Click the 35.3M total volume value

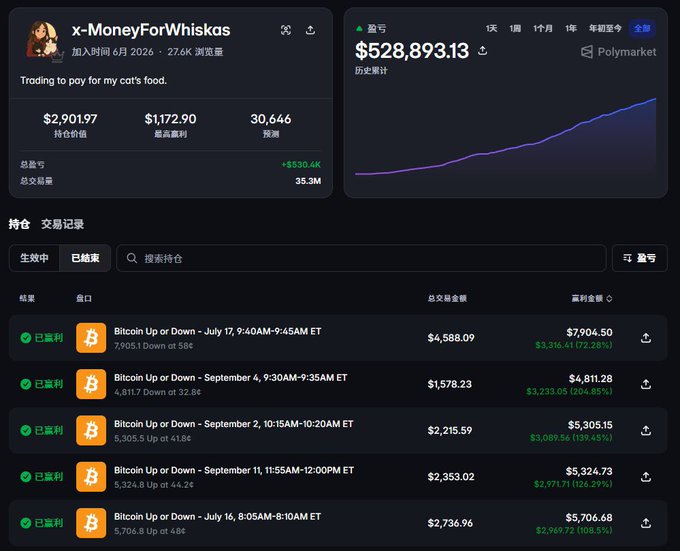(x=308, y=181)
